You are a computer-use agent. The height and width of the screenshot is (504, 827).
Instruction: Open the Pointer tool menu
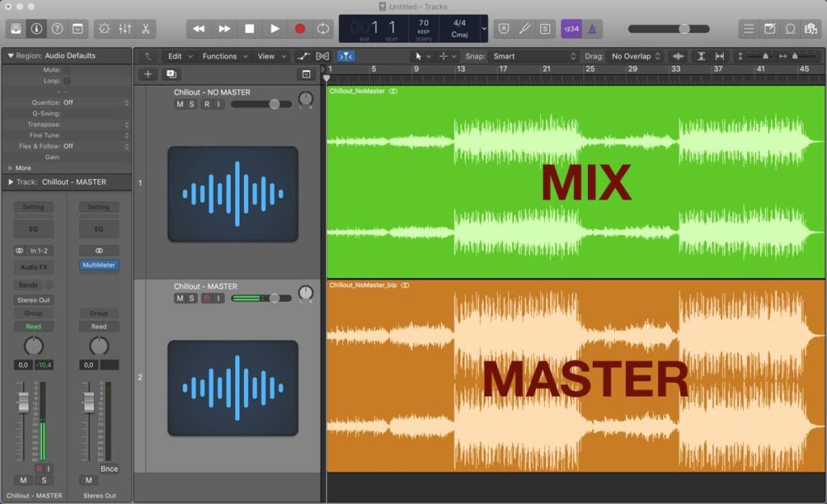coord(423,57)
